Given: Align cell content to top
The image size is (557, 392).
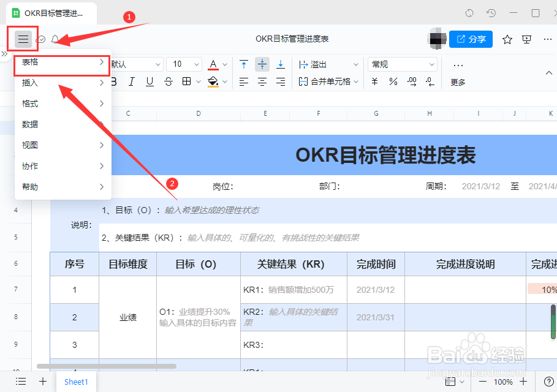Looking at the screenshot, I should tap(244, 65).
